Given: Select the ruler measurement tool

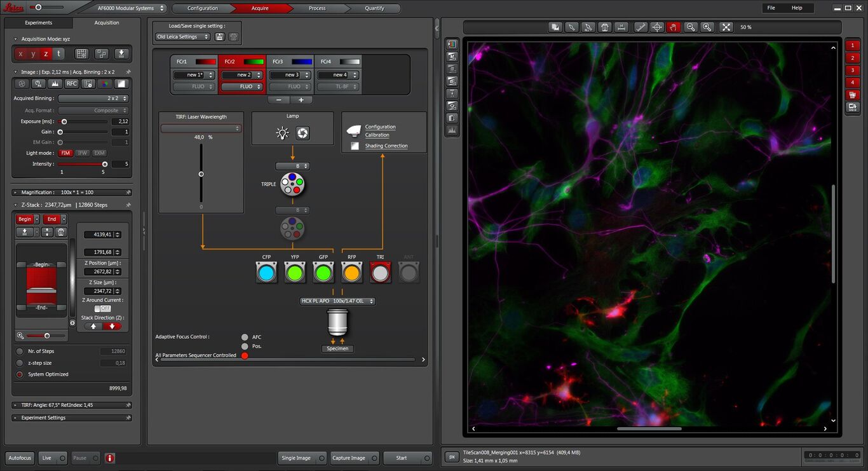Looking at the screenshot, I should [x=641, y=27].
